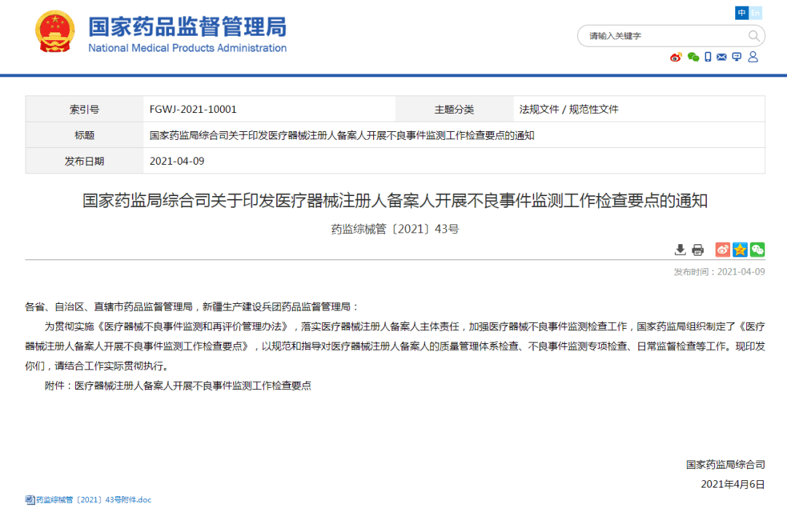Click the national emblem logo
Viewport: 787px width, 532px height.
(55, 31)
